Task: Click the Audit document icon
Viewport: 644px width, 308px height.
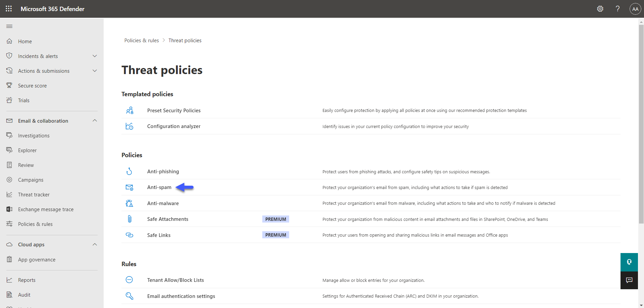Action: (x=9, y=295)
